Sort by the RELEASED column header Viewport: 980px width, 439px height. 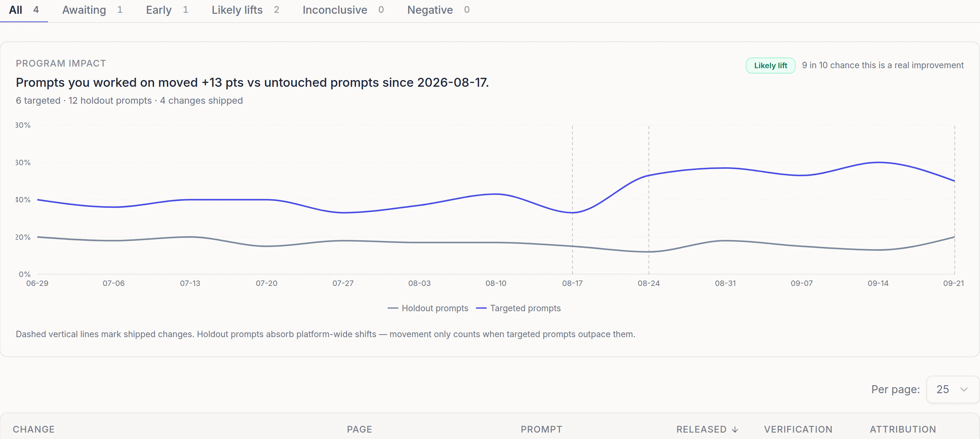coord(707,429)
